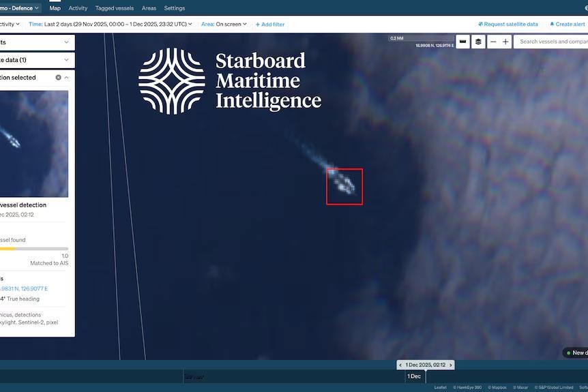
Task: Click the 1 Dec 2025, 02:12 time label
Action: (426, 365)
